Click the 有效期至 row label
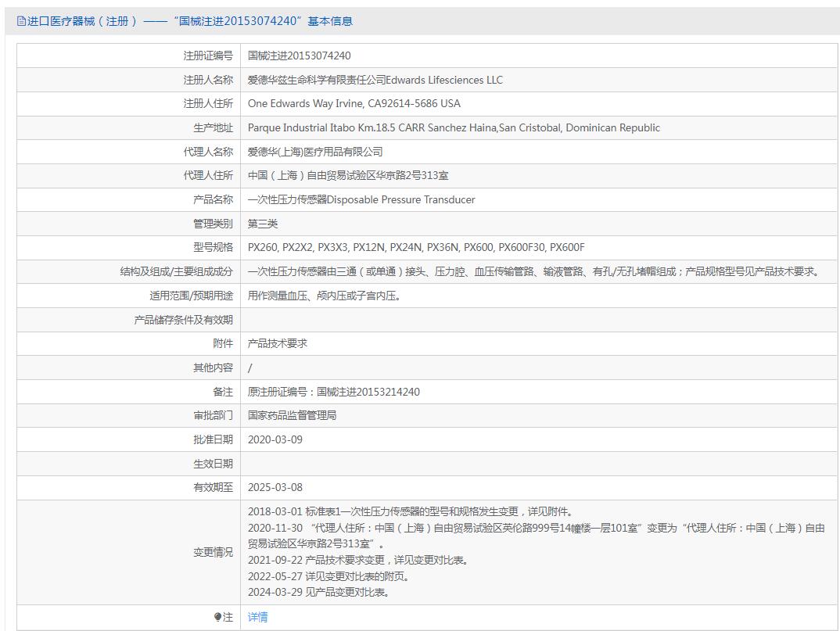 [x=214, y=487]
